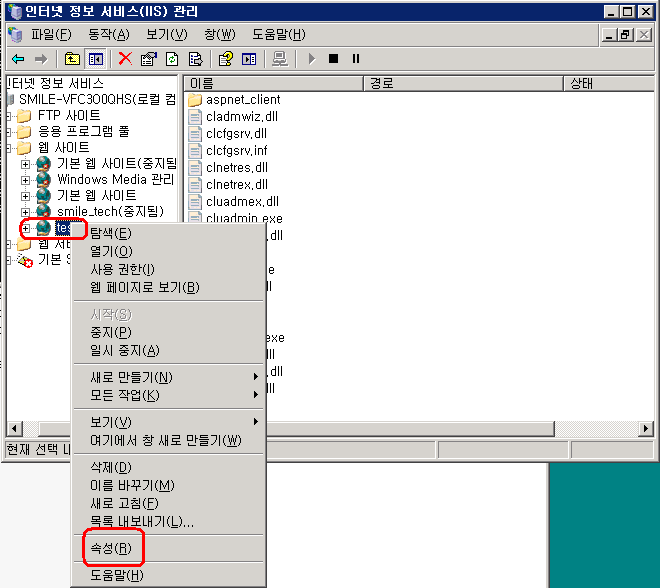
Task: Choose 삭제(D) from context menu
Action: (168, 467)
